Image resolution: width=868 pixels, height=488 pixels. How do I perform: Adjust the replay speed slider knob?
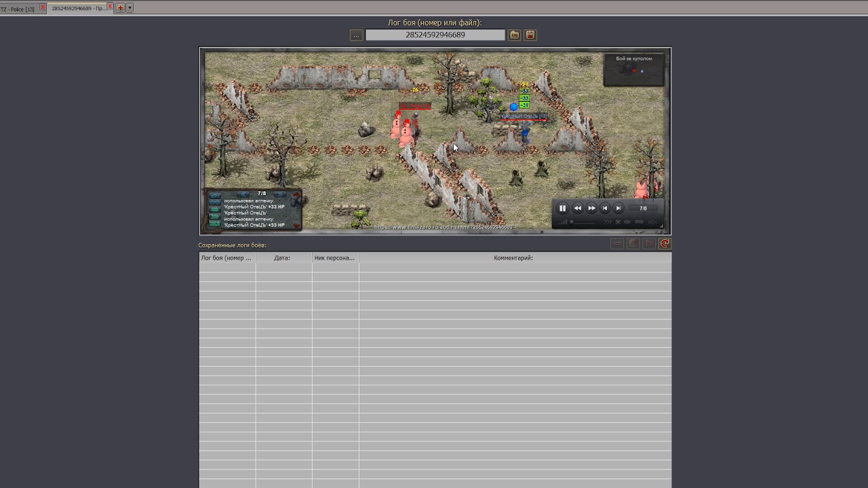point(572,222)
